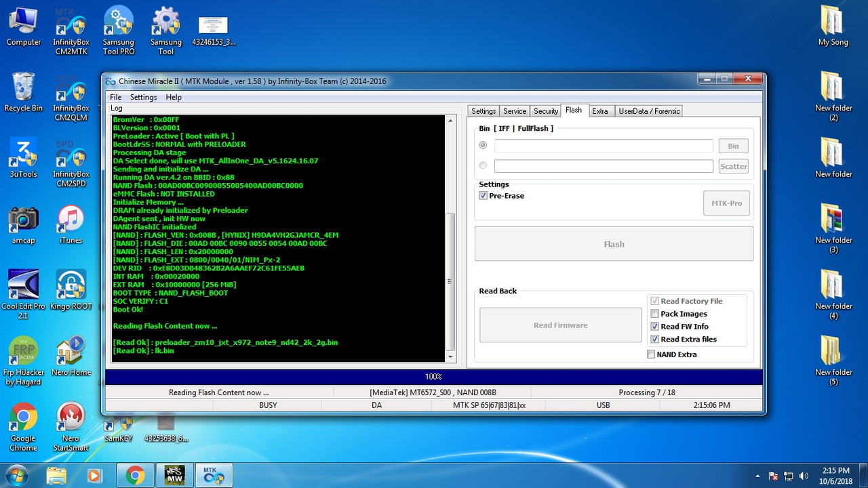Open the File menu
Image resolution: width=868 pixels, height=488 pixels.
pos(116,98)
